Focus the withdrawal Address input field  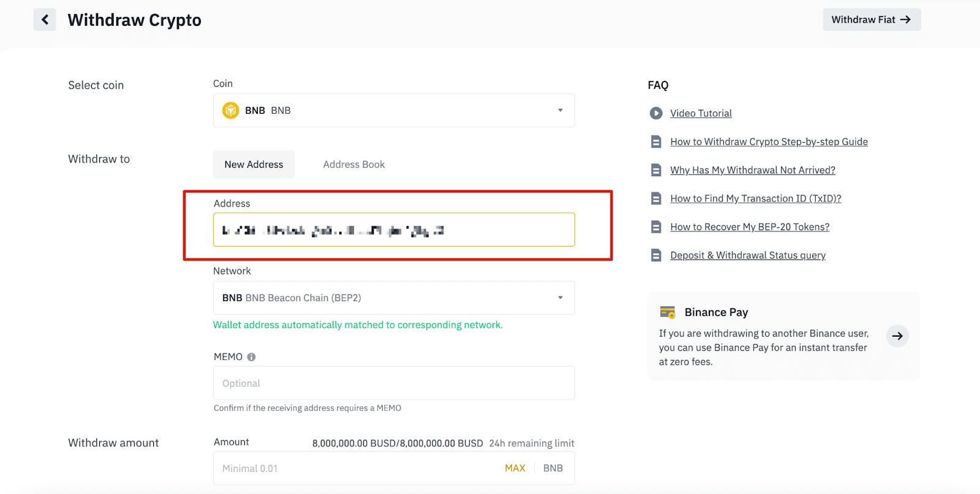pos(394,230)
